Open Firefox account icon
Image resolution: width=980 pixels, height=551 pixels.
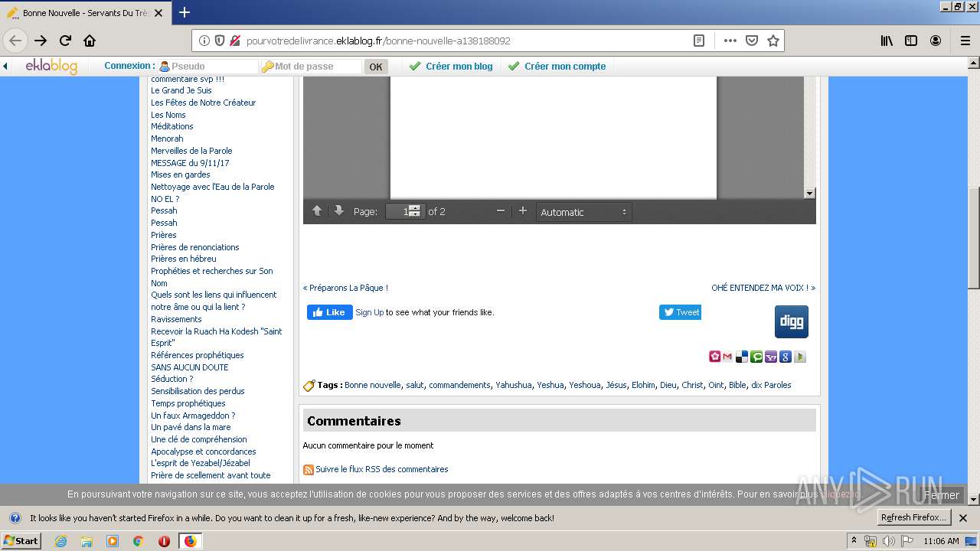pos(936,41)
